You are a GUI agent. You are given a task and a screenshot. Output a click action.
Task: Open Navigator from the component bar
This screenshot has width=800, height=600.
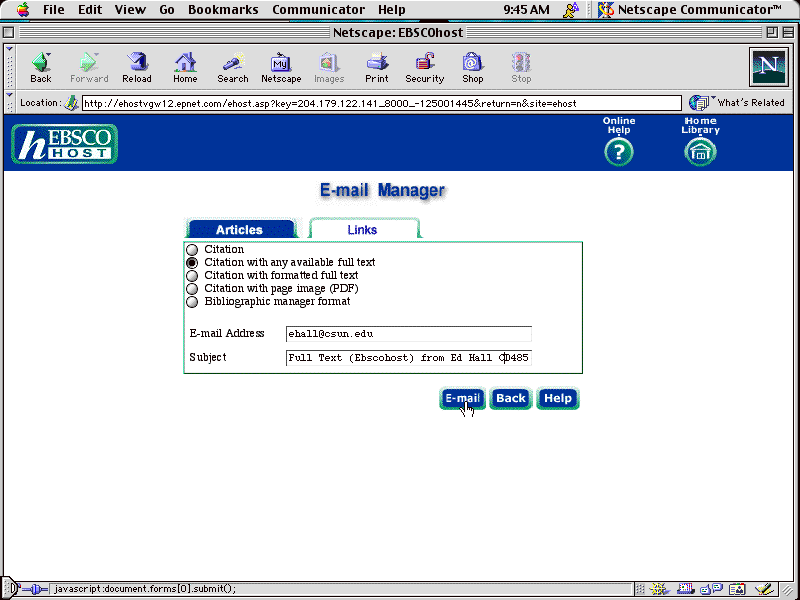(x=660, y=589)
